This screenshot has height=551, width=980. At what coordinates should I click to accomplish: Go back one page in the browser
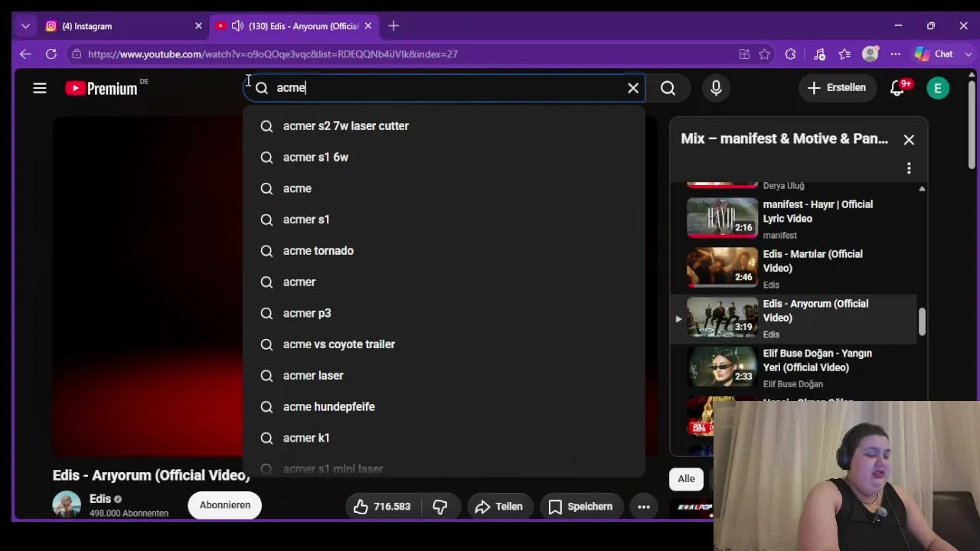click(25, 54)
